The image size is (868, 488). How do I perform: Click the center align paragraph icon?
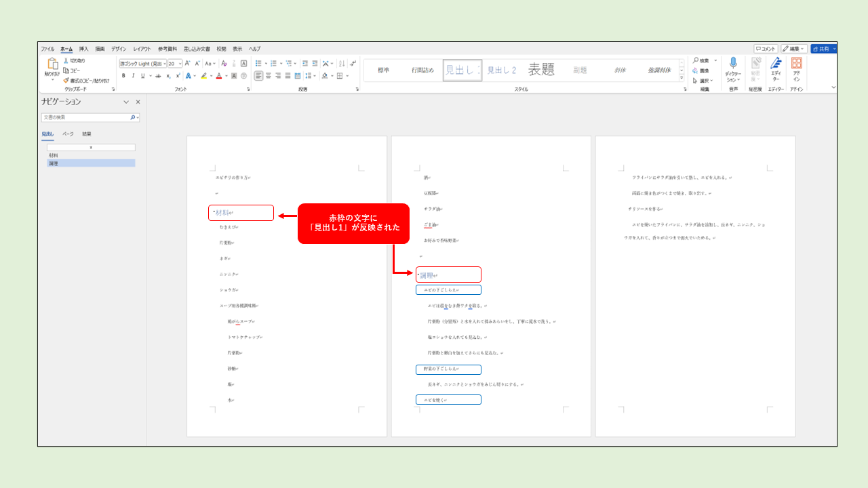(x=268, y=76)
